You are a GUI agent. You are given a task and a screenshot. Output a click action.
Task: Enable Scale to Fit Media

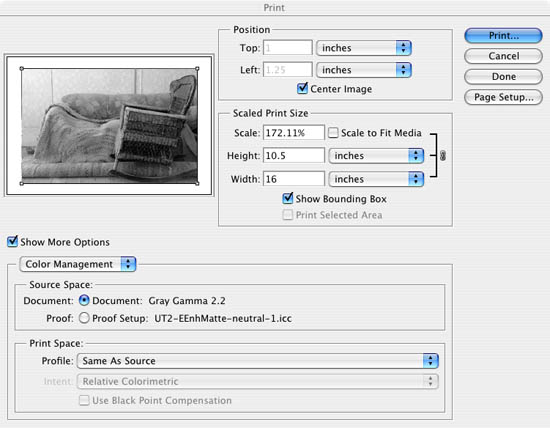tap(333, 133)
